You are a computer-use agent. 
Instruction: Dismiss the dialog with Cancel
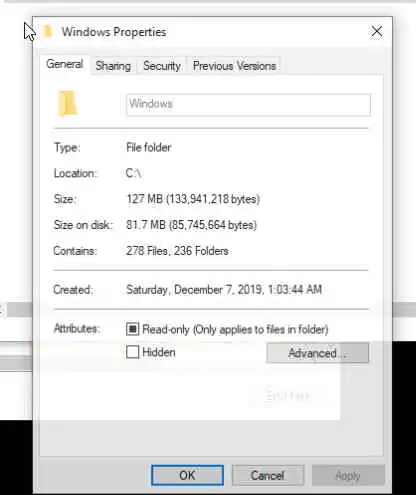268,475
